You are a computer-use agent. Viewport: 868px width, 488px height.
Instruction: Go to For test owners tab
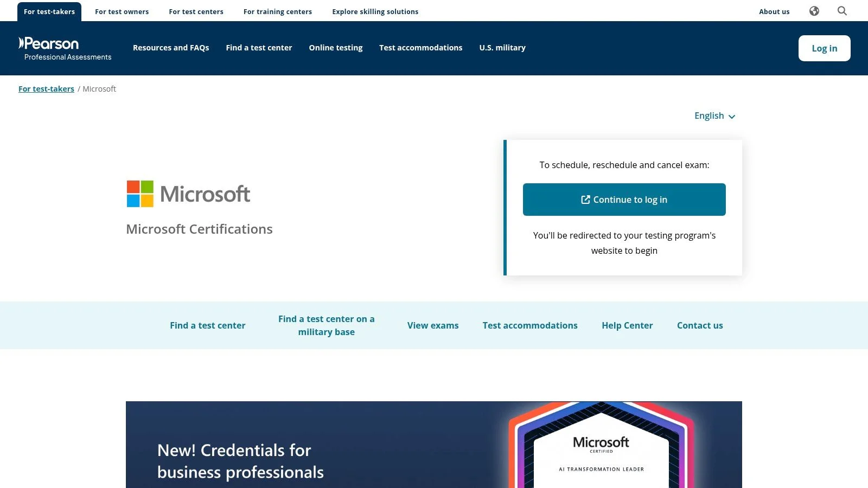[122, 11]
